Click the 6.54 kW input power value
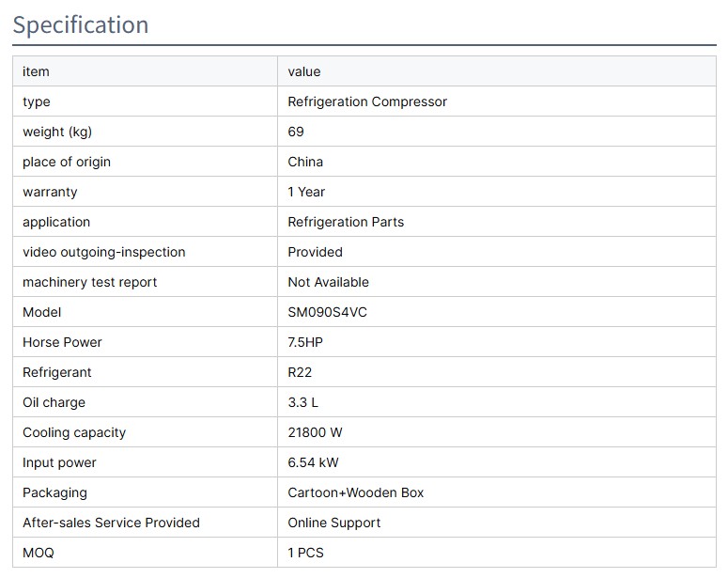Image resolution: width=728 pixels, height=578 pixels. tap(313, 462)
